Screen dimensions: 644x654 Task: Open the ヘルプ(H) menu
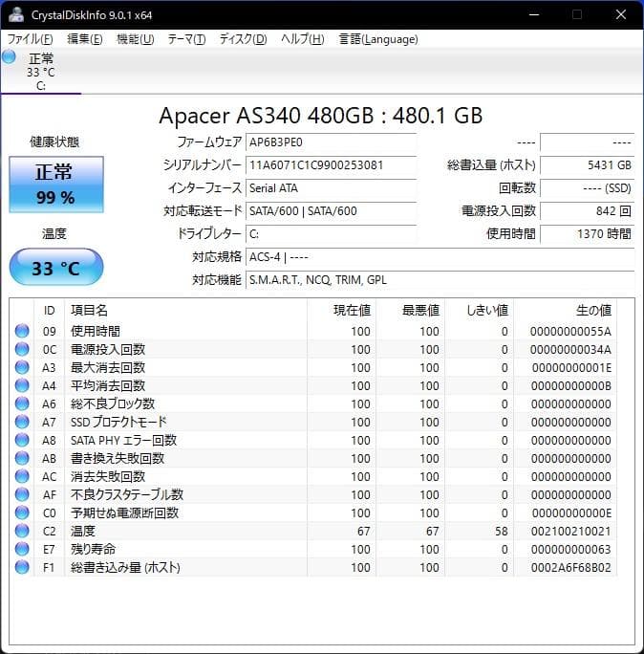point(303,39)
